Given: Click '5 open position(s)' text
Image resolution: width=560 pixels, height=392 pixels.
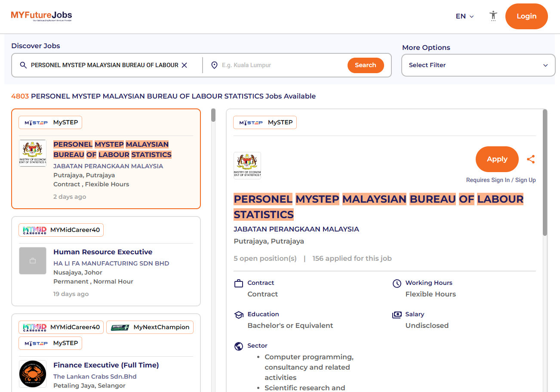Looking at the screenshot, I should point(265,259).
